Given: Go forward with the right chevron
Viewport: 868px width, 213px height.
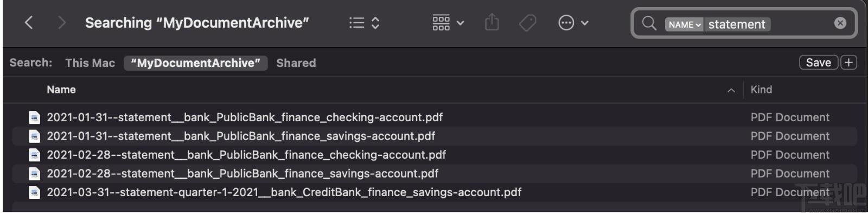Looking at the screenshot, I should (62, 23).
